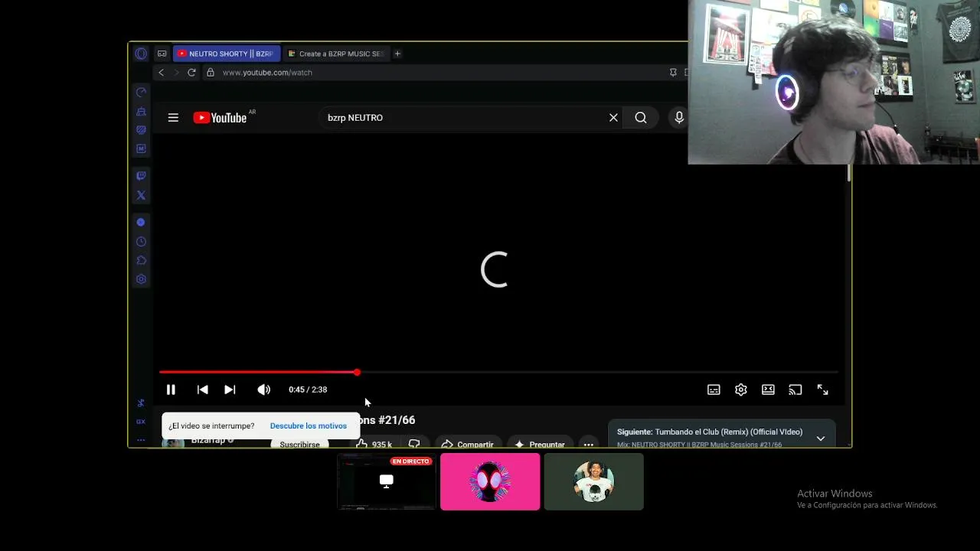Viewport: 980px width, 551px height.
Task: Clear the YouTube search text with X
Action: pyautogui.click(x=613, y=118)
